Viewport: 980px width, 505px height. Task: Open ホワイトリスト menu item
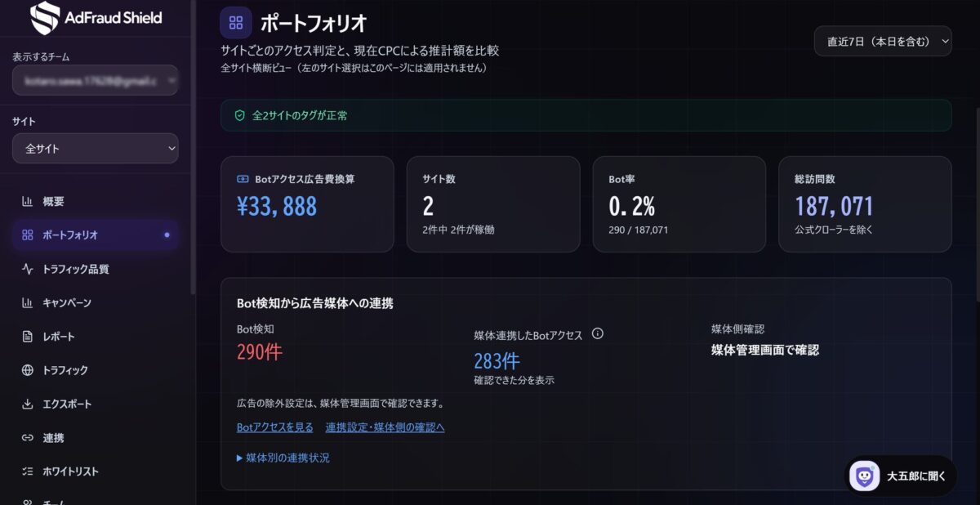96,471
